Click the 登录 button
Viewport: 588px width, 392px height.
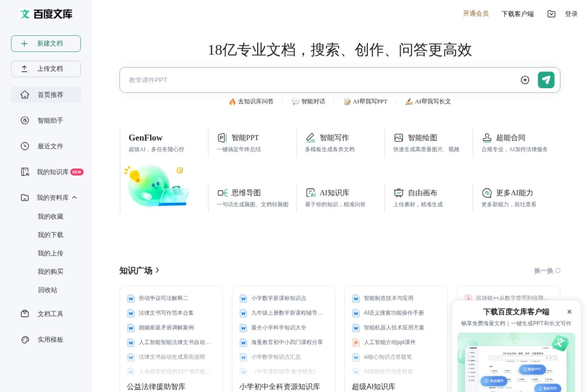(571, 14)
